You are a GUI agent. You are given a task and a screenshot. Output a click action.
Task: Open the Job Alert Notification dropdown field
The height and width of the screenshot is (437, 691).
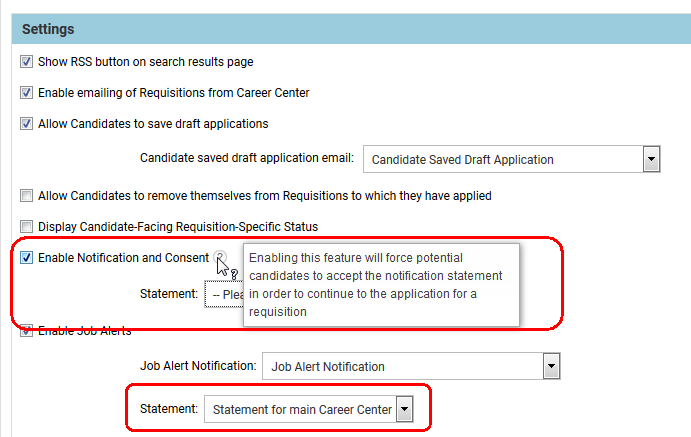click(402, 367)
